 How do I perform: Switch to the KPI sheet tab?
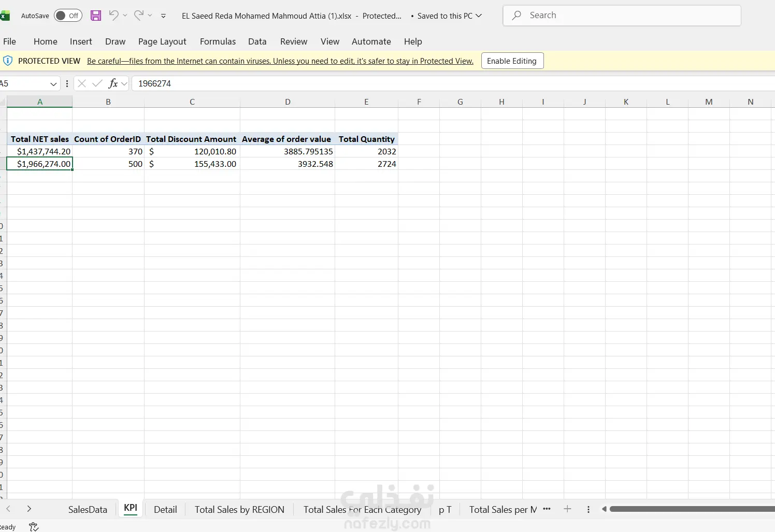[131, 508]
